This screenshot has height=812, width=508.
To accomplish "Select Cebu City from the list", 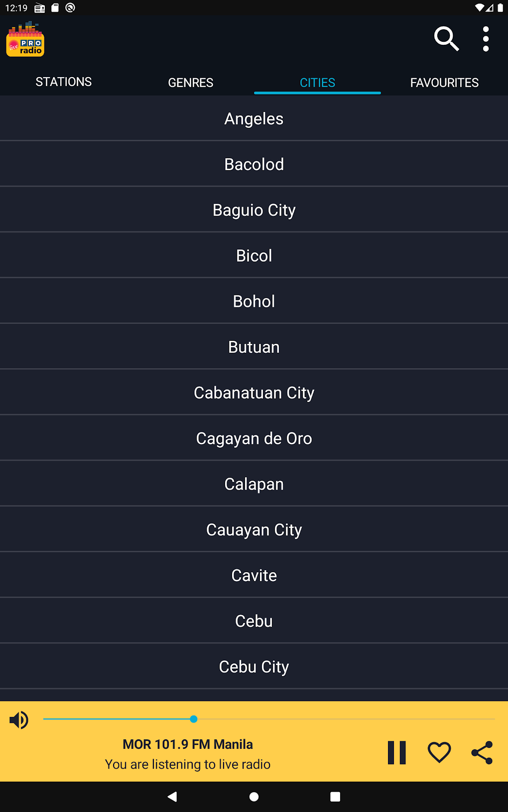I will point(254,667).
